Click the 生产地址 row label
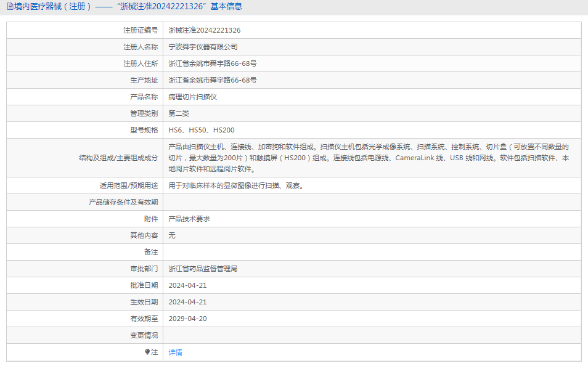Image resolution: width=588 pixels, height=366 pixels. 144,80
